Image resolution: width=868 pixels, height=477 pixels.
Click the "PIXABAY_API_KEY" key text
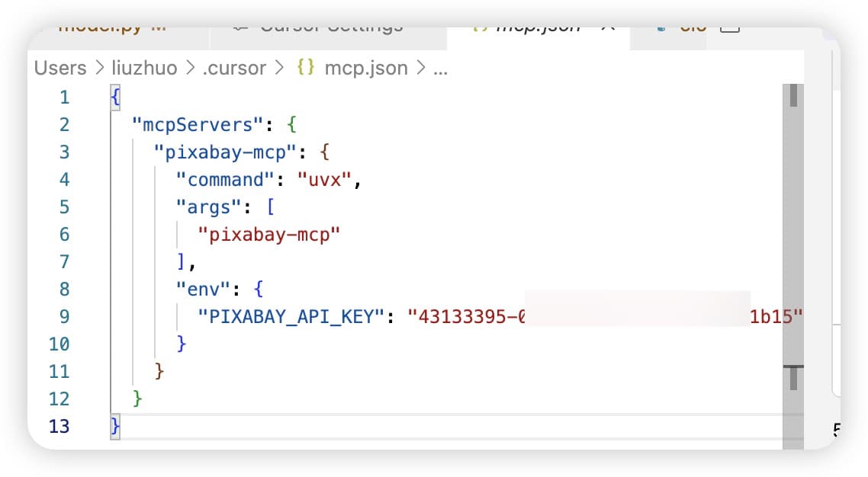tap(291, 317)
